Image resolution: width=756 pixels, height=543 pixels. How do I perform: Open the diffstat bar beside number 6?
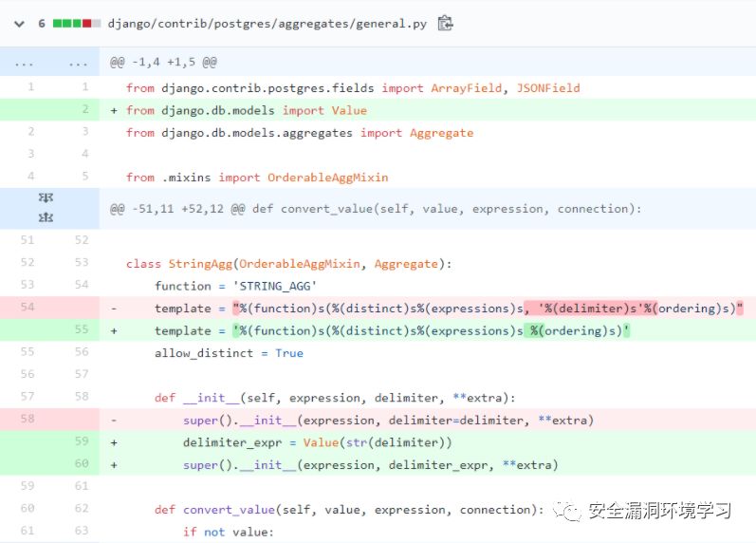[x=77, y=23]
